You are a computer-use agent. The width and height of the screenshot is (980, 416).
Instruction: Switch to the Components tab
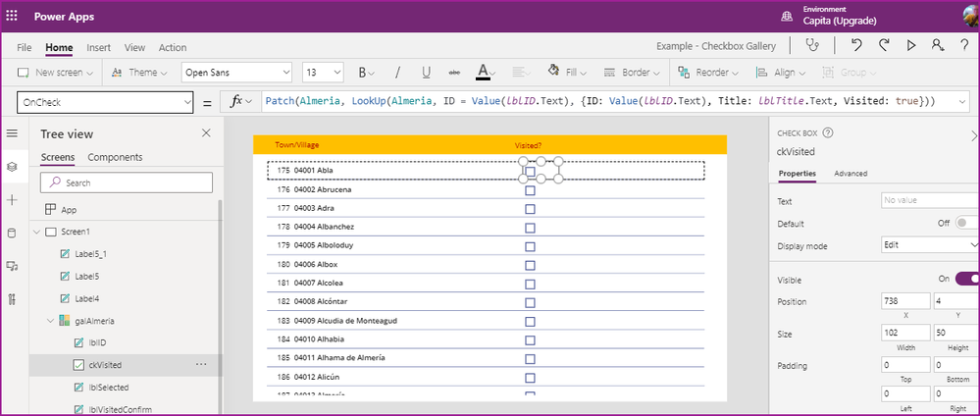(x=115, y=157)
